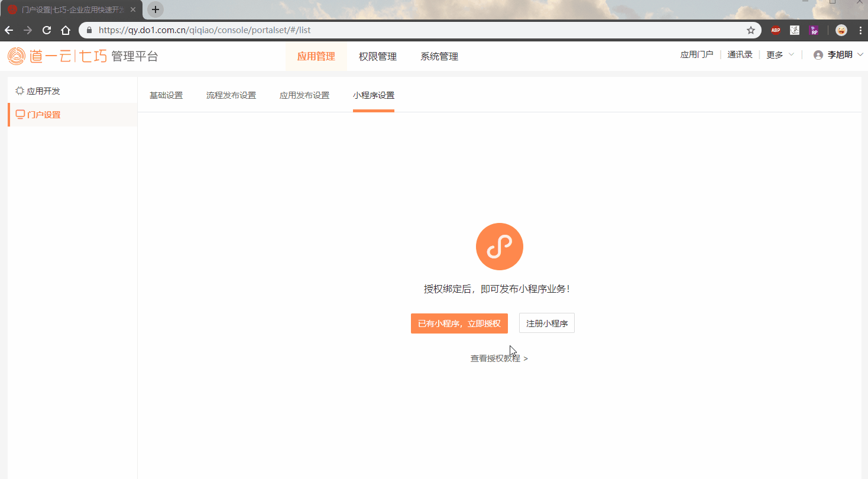The height and width of the screenshot is (479, 868).
Task: Select the 门户设置 sidebar item
Action: (x=41, y=114)
